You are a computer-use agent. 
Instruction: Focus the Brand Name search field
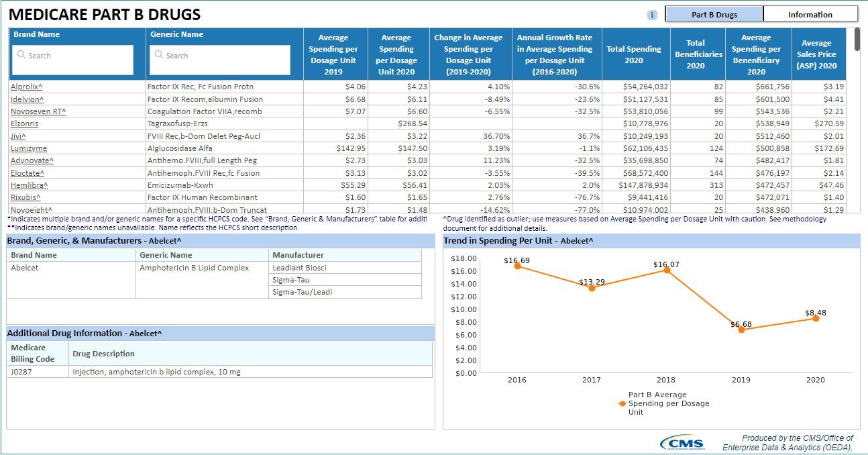point(72,60)
